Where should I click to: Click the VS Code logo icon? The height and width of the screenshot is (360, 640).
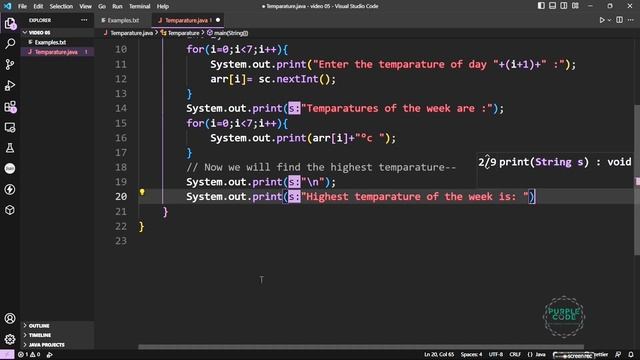pyautogui.click(x=7, y=6)
